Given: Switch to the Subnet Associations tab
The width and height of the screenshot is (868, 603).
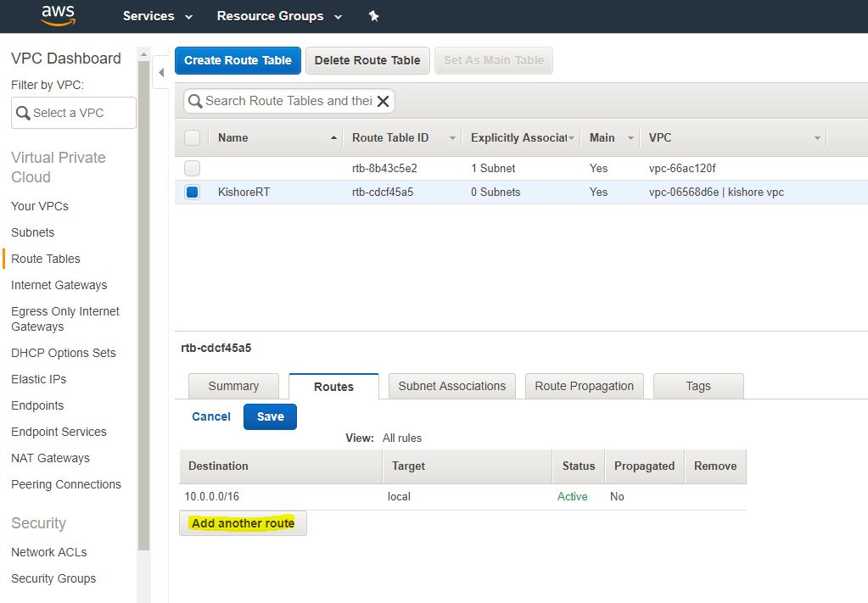Looking at the screenshot, I should (451, 386).
